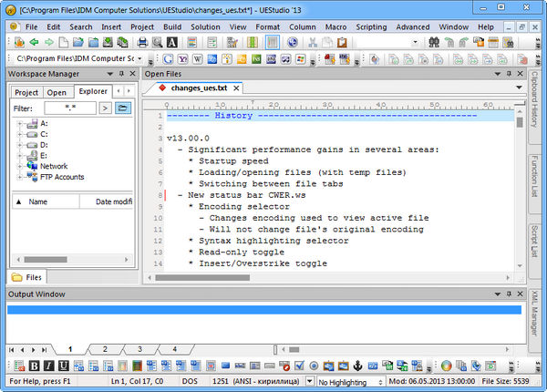Click the Underline HTML formatting icon
The height and width of the screenshot is (392, 547).
[65, 366]
